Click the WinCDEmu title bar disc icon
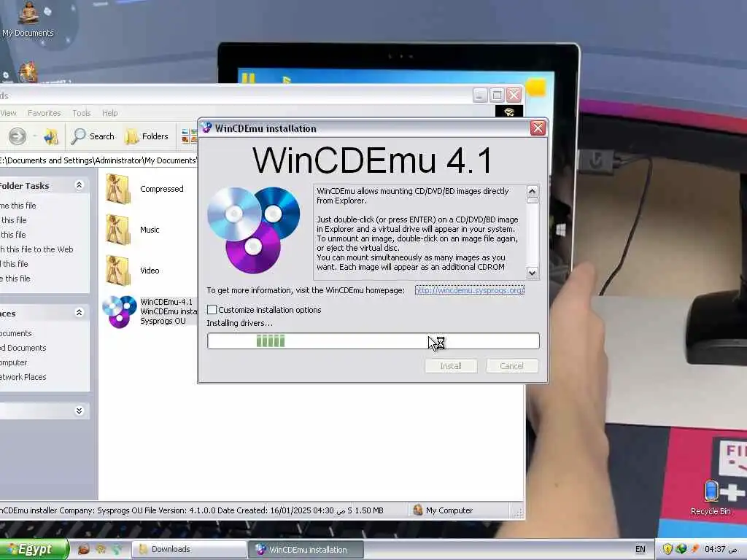The image size is (747, 560). tap(206, 128)
